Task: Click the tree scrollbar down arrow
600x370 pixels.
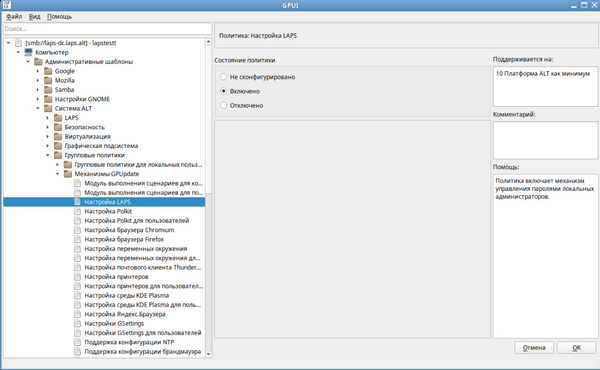Action: pos(209,354)
